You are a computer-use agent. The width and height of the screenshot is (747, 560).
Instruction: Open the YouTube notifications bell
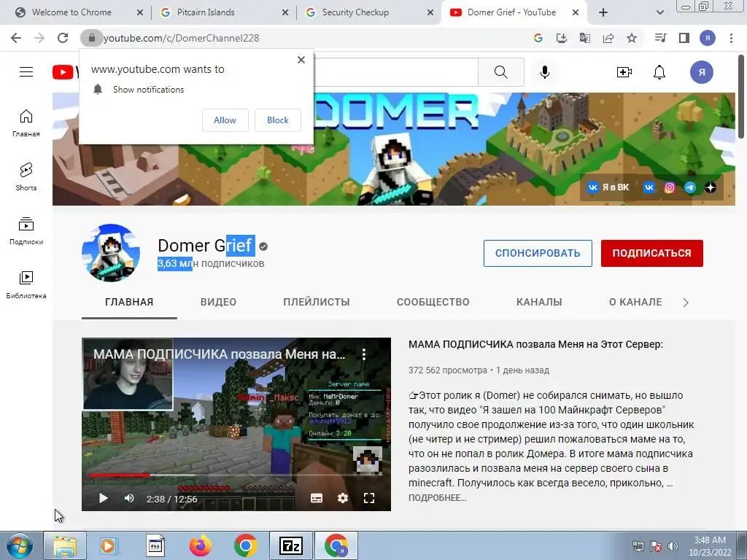[659, 72]
